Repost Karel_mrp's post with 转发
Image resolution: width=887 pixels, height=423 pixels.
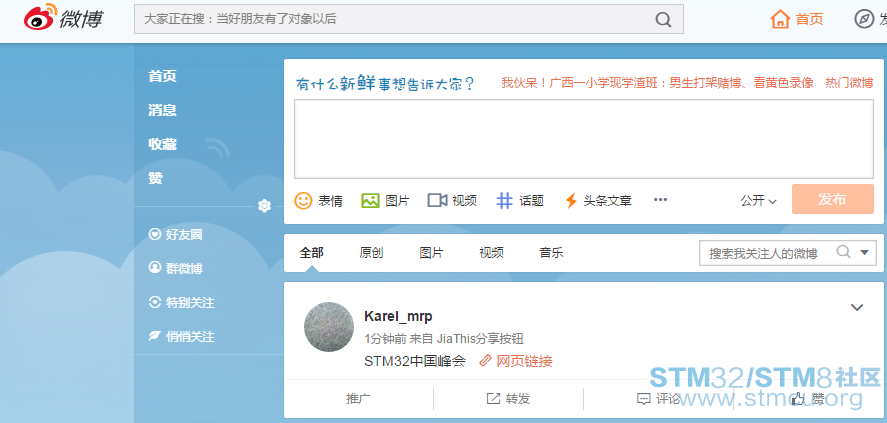[x=509, y=398]
